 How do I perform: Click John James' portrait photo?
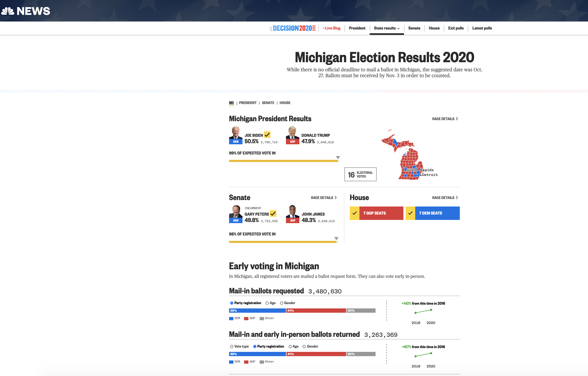pyautogui.click(x=292, y=211)
